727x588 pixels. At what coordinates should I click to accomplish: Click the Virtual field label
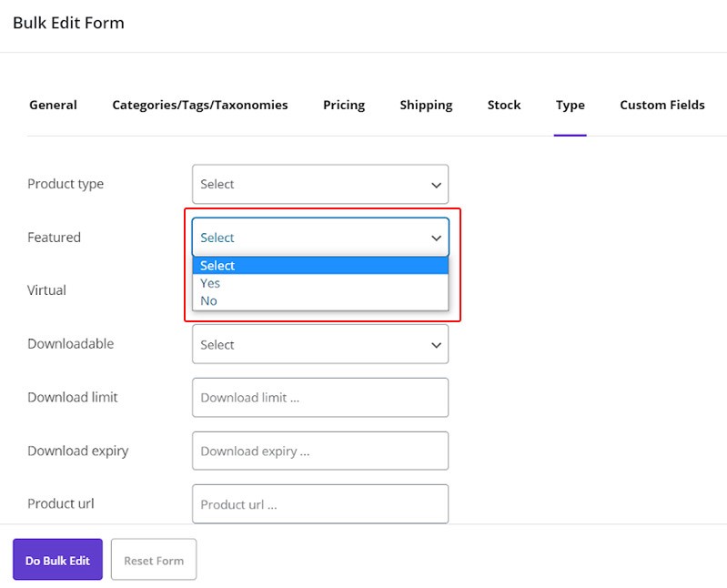pyautogui.click(x=46, y=290)
